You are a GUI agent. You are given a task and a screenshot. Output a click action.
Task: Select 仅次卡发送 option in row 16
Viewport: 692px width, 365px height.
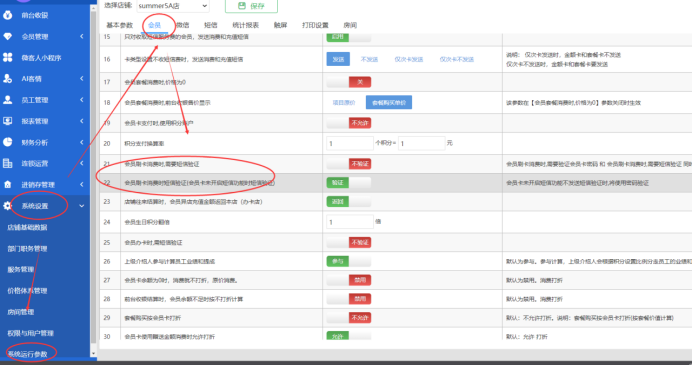coord(409,59)
